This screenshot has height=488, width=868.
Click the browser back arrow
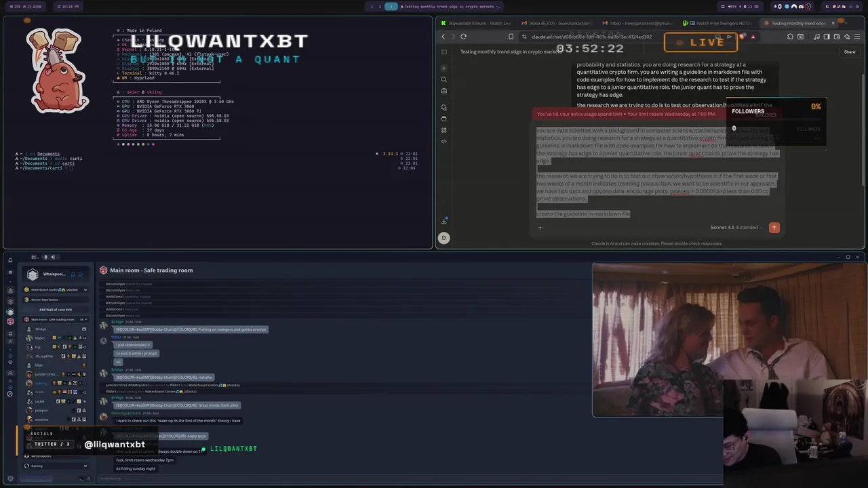point(443,37)
